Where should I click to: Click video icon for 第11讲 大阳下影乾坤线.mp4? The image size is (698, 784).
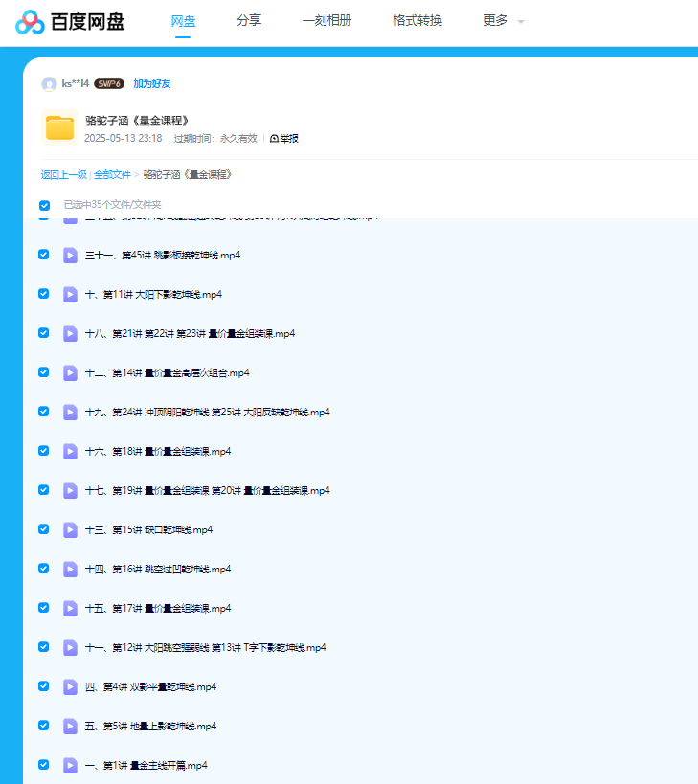[x=70, y=294]
